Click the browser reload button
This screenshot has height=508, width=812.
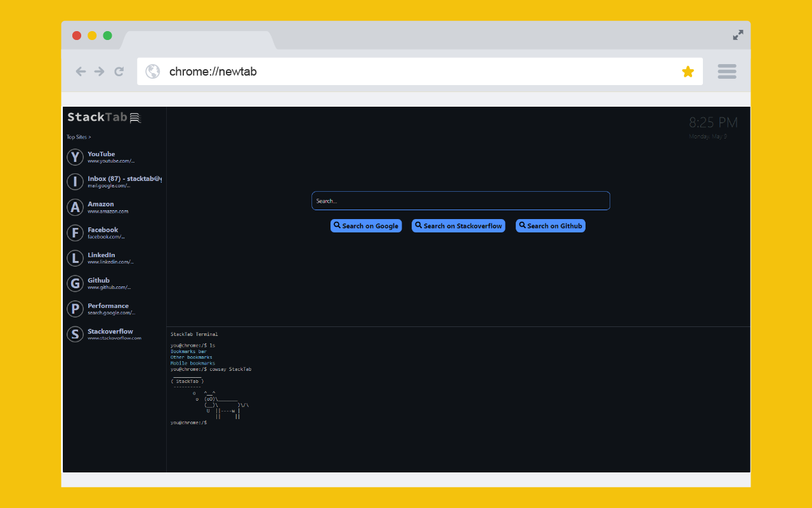[119, 72]
